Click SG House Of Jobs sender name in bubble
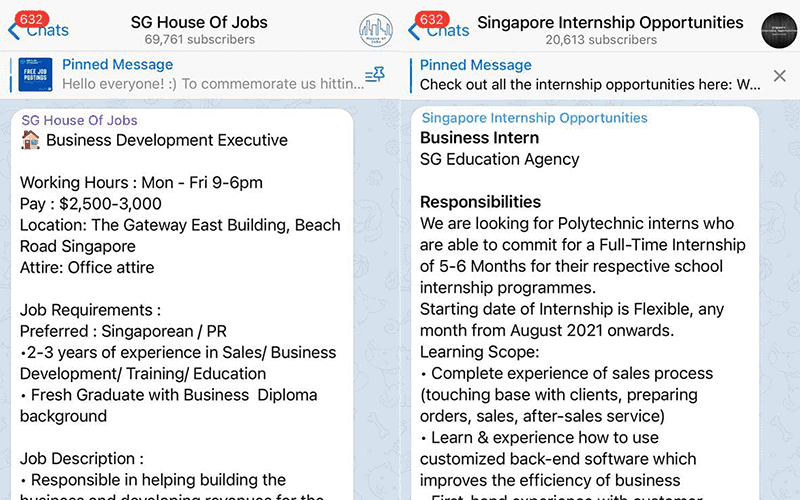Viewport: 800px width, 500px height. (x=80, y=120)
